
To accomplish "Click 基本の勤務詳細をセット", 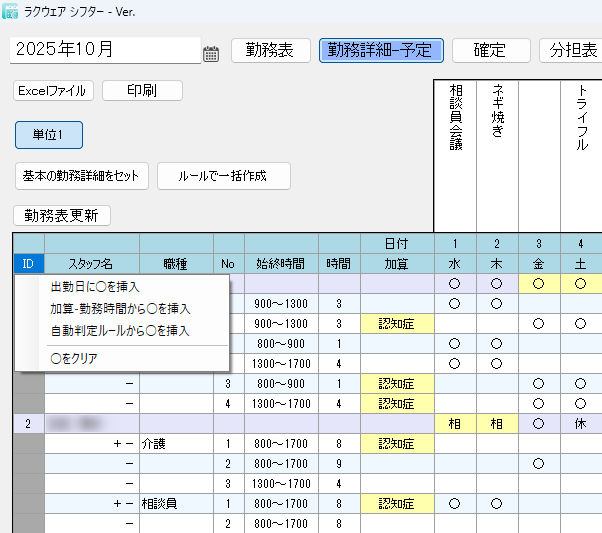I will point(81,176).
